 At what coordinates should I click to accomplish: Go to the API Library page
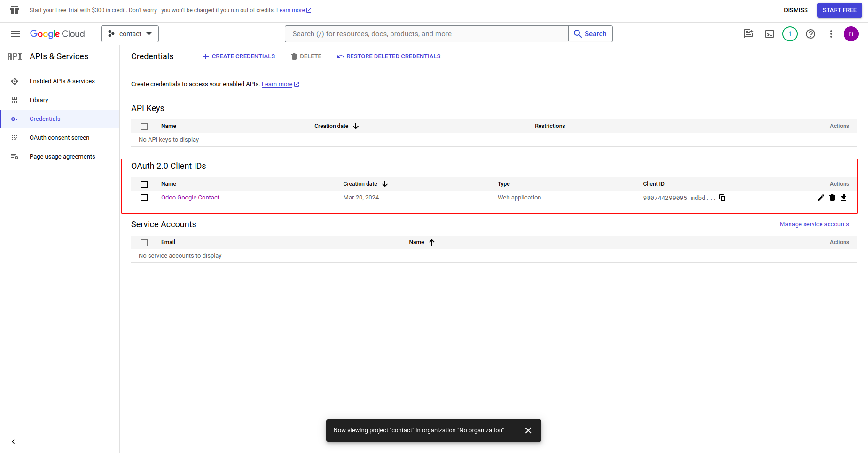click(x=60, y=100)
